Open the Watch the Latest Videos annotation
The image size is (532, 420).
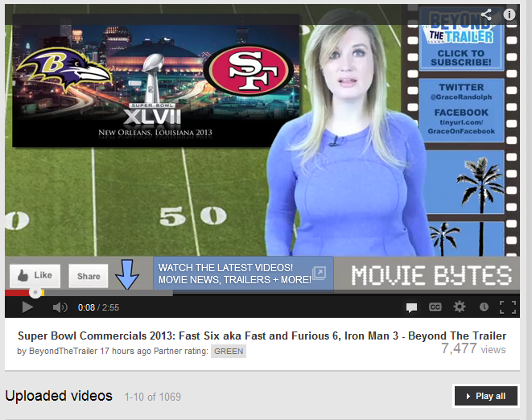(243, 274)
